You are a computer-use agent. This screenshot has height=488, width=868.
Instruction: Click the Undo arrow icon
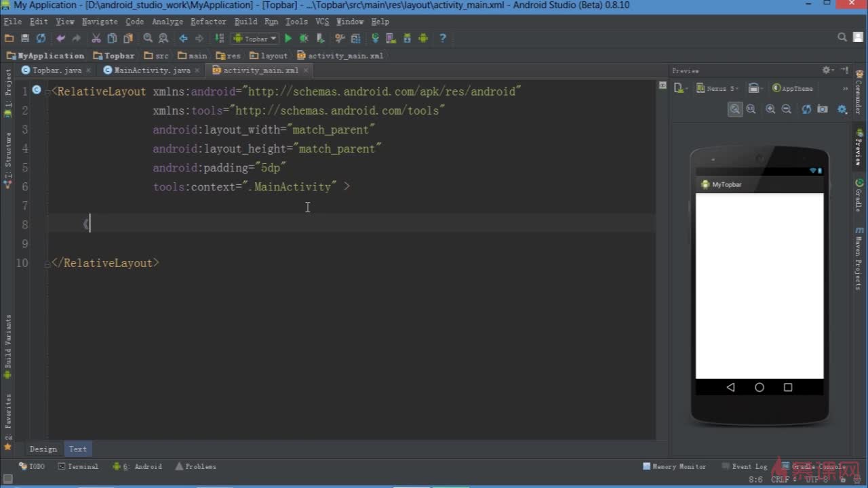pyautogui.click(x=60, y=38)
